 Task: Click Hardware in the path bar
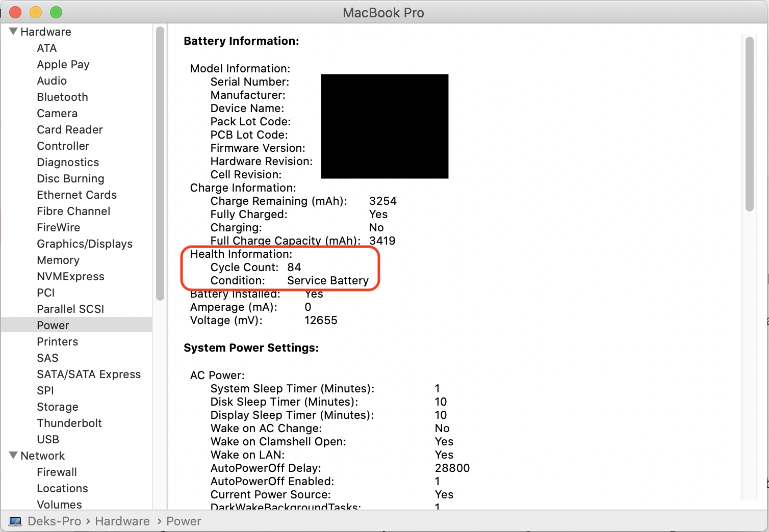point(122,521)
